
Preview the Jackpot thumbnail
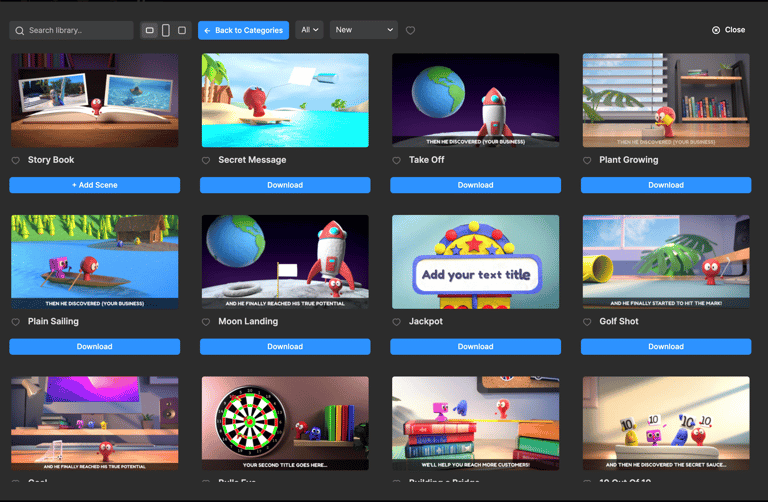476,262
